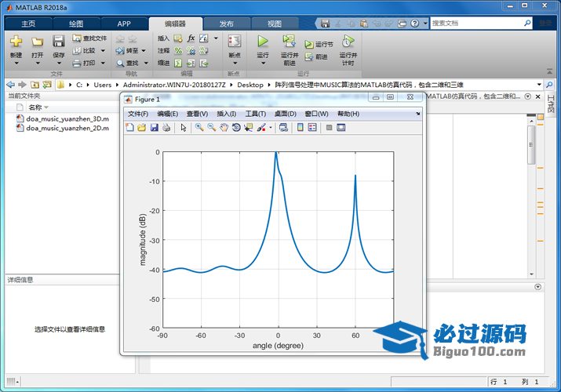The height and width of the screenshot is (392, 561).
Task: Click the green Run (运行) button
Action: coord(263,44)
